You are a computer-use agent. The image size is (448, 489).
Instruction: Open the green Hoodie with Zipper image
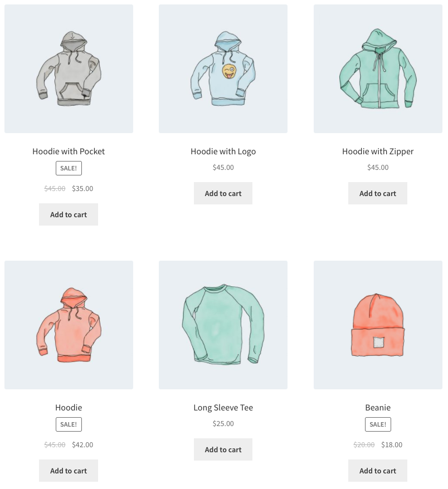[378, 69]
